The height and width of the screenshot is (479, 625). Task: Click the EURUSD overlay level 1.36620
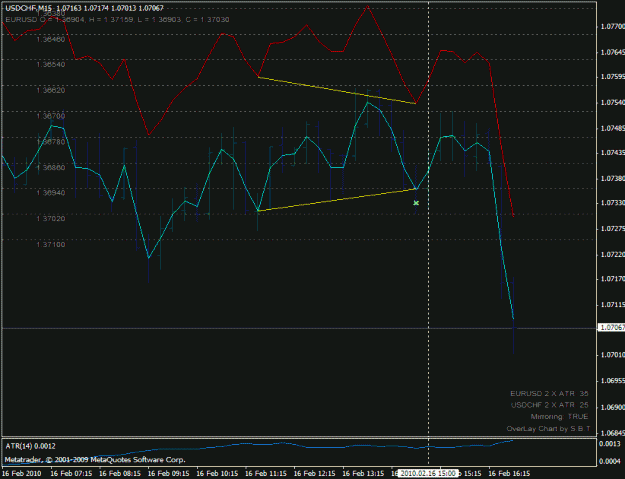tap(51, 90)
